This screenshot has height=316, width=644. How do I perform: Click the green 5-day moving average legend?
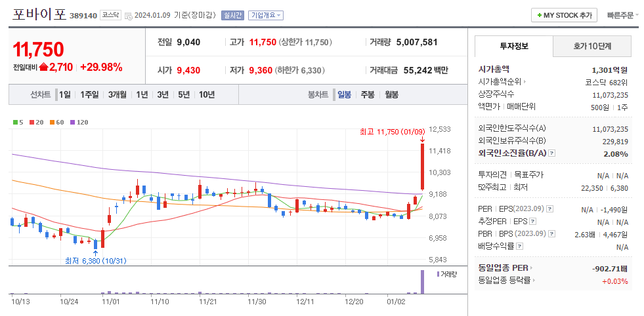18,123
